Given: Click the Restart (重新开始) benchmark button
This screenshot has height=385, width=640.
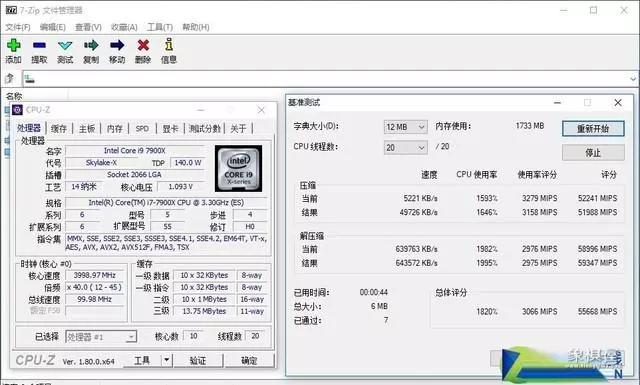Looking at the screenshot, I should [593, 129].
